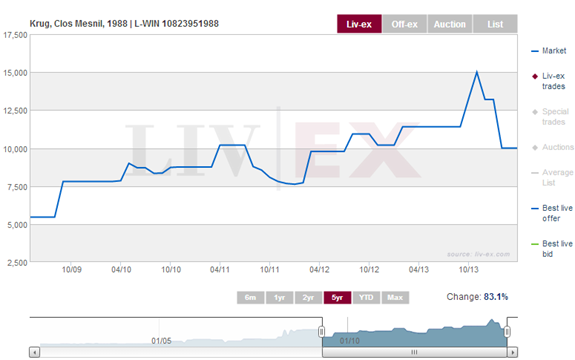Select the Auction tab
Image resolution: width=575 pixels, height=360 pixels.
pos(450,24)
